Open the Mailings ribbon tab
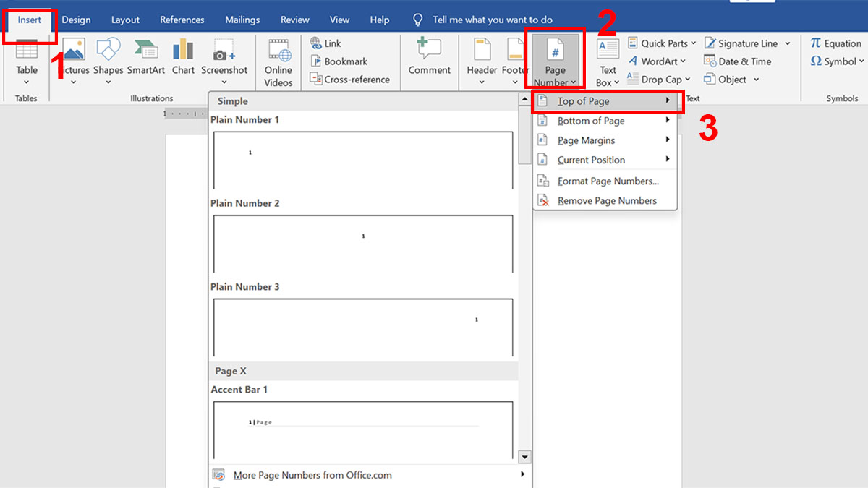 click(x=242, y=20)
